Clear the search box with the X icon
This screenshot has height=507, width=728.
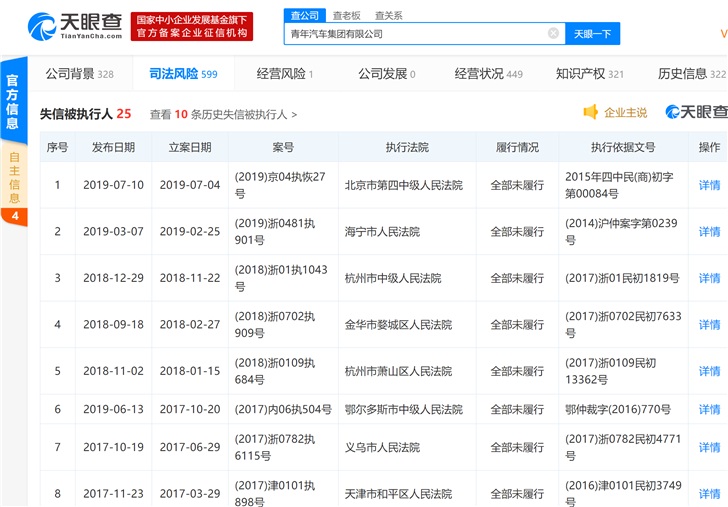click(x=553, y=33)
